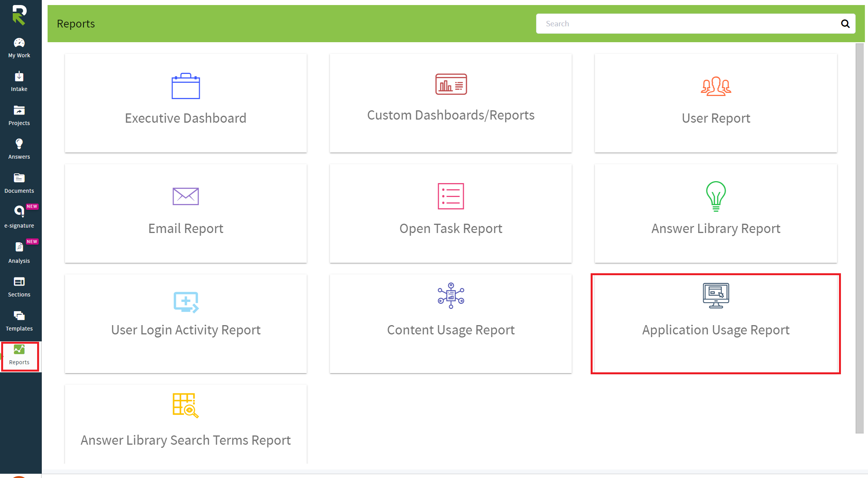Viewport: 868px width, 478px height.
Task: Click the Answer Library Report lightbulb icon
Action: tap(716, 196)
